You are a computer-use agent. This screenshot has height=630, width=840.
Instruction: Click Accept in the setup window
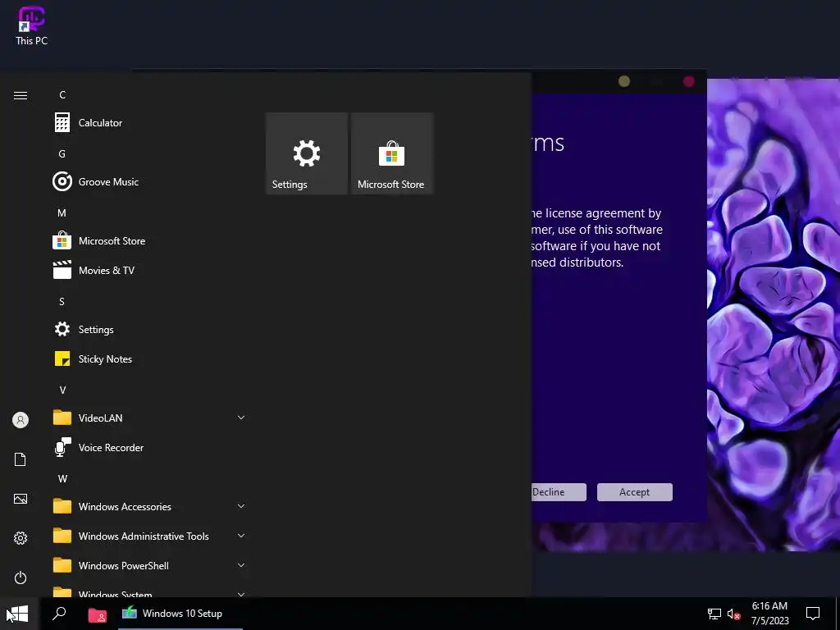click(635, 492)
